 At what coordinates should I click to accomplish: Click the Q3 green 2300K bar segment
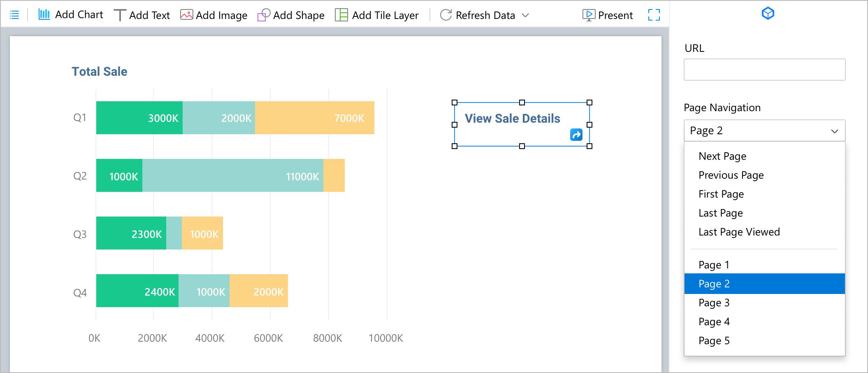(x=131, y=233)
